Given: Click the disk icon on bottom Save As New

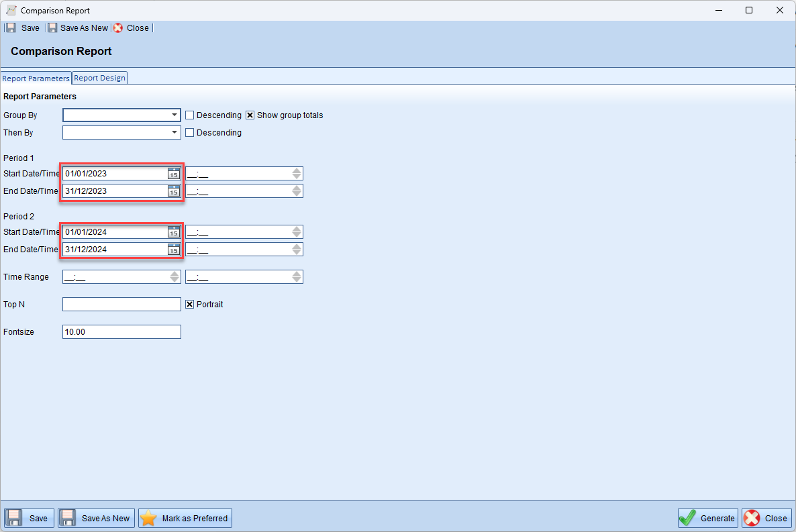Looking at the screenshot, I should pos(66,517).
